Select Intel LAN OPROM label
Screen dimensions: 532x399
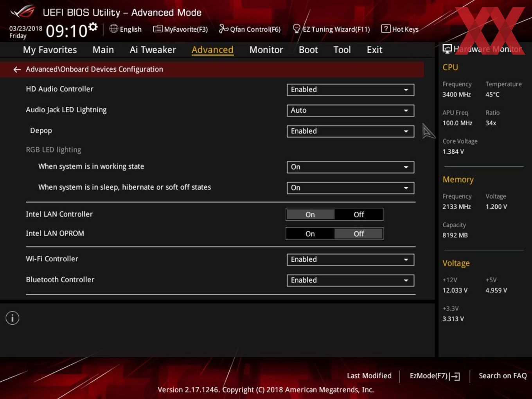[55, 233]
